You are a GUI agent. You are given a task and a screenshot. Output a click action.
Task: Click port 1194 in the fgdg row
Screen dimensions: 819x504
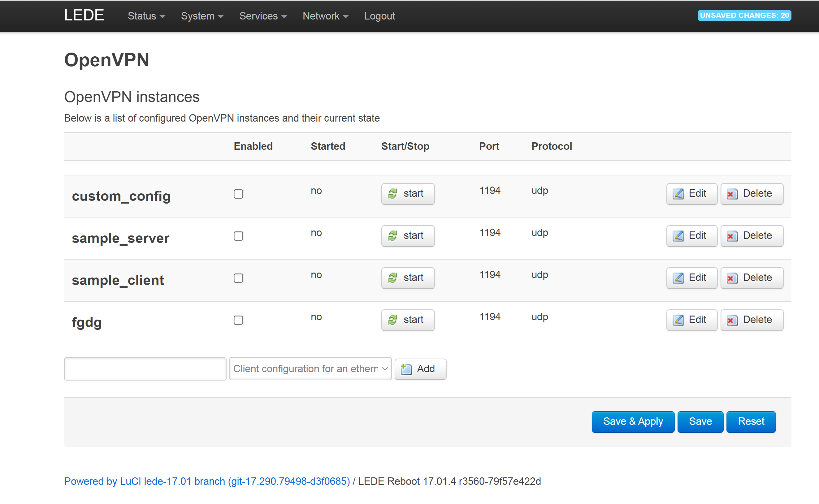[490, 317]
